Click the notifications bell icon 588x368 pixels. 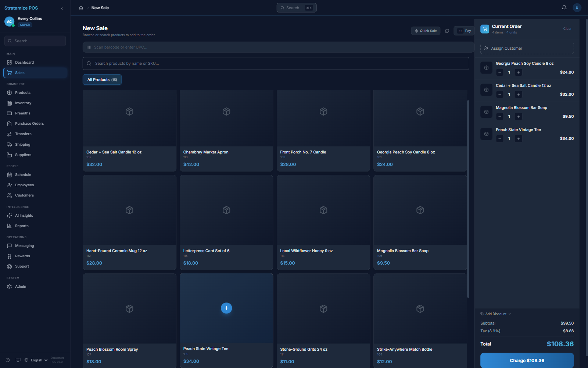564,8
